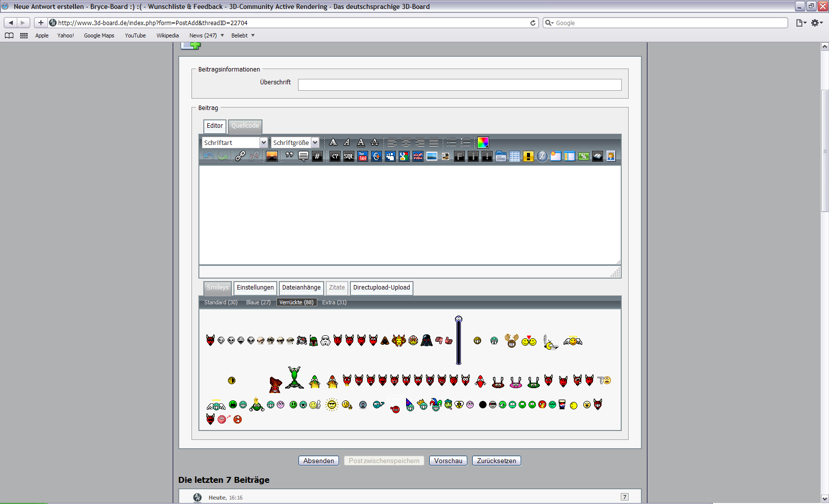Apply italic formatting in the editor

click(347, 143)
